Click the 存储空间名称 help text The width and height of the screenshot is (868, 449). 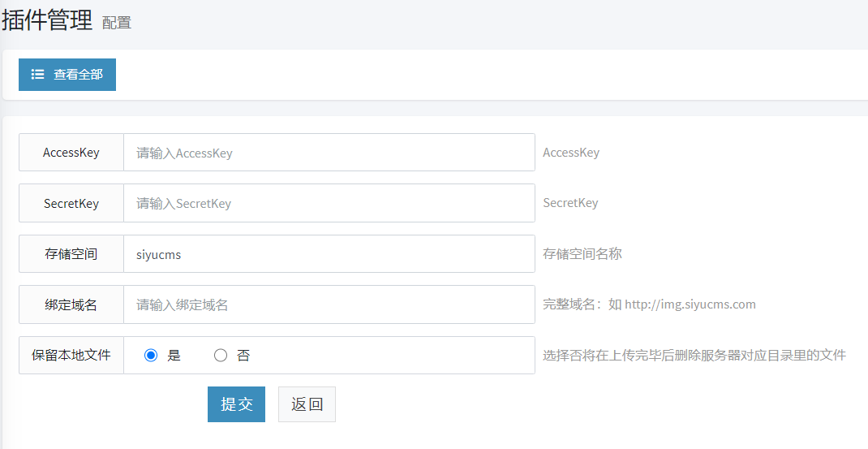(582, 254)
